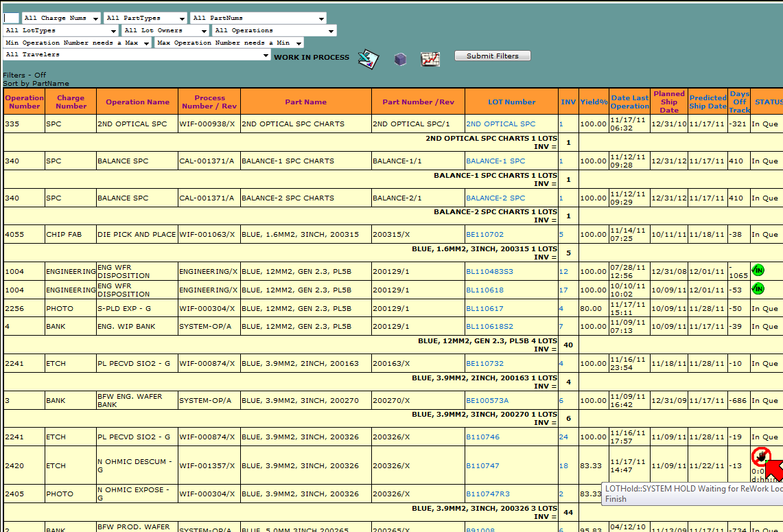Screen dimensions: 783x532
Task: Open lot number link B110746
Action: [x=482, y=437]
